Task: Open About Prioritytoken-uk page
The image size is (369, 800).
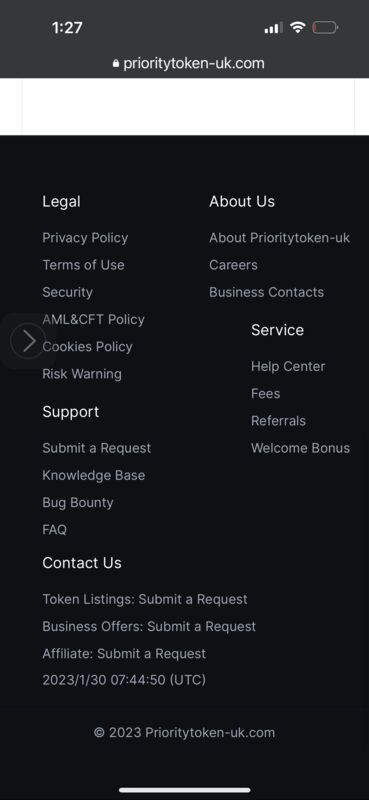Action: click(279, 238)
